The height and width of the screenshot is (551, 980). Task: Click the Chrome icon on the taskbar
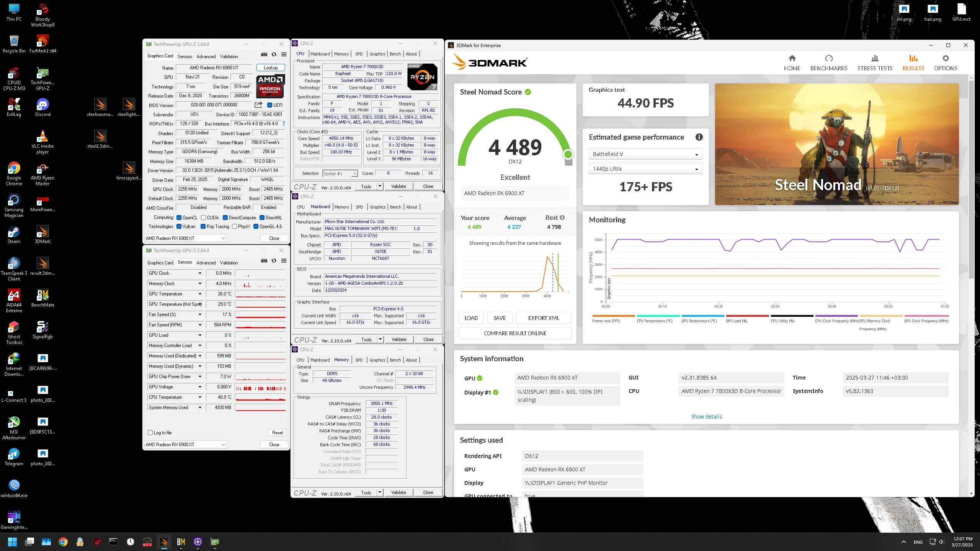(x=63, y=542)
